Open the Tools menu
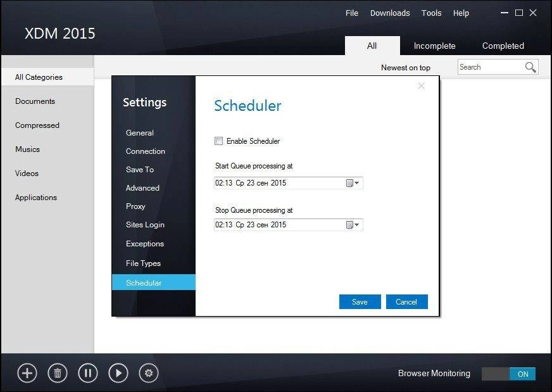 point(431,13)
